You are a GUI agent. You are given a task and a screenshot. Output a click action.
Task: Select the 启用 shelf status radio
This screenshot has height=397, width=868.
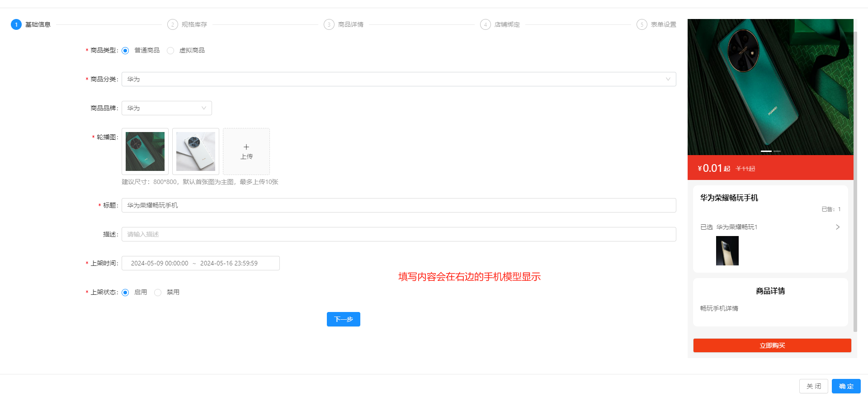click(x=125, y=293)
